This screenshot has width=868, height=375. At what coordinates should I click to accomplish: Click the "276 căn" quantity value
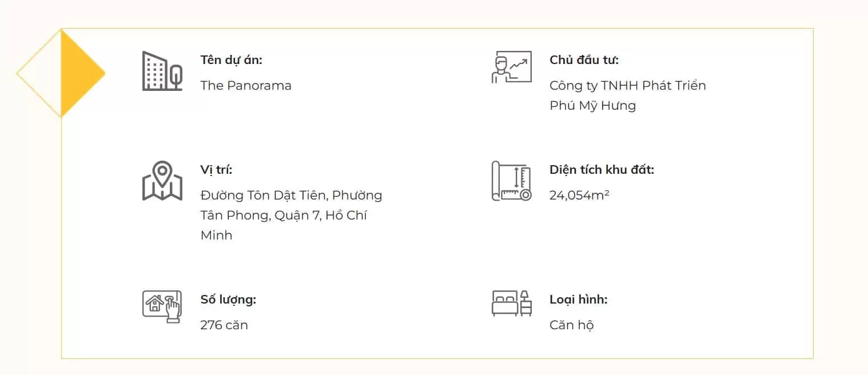[224, 325]
